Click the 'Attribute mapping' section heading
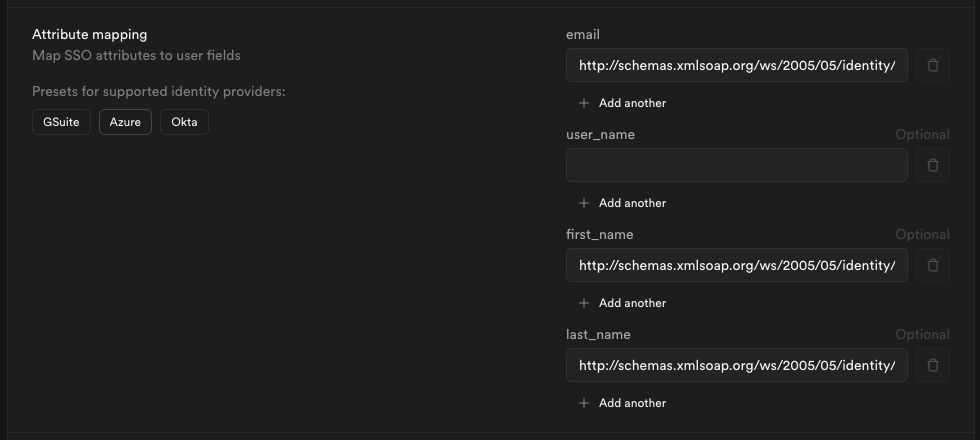 tap(89, 35)
